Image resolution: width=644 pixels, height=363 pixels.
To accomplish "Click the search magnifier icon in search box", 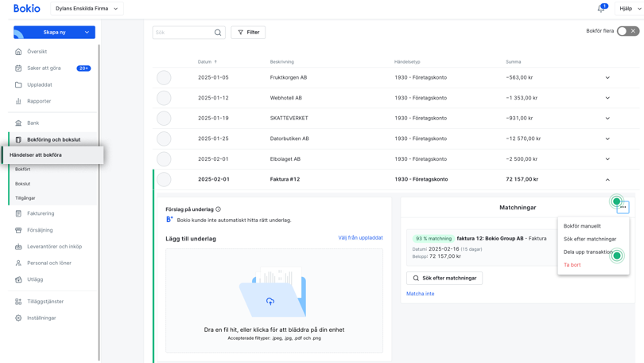I will tap(218, 33).
